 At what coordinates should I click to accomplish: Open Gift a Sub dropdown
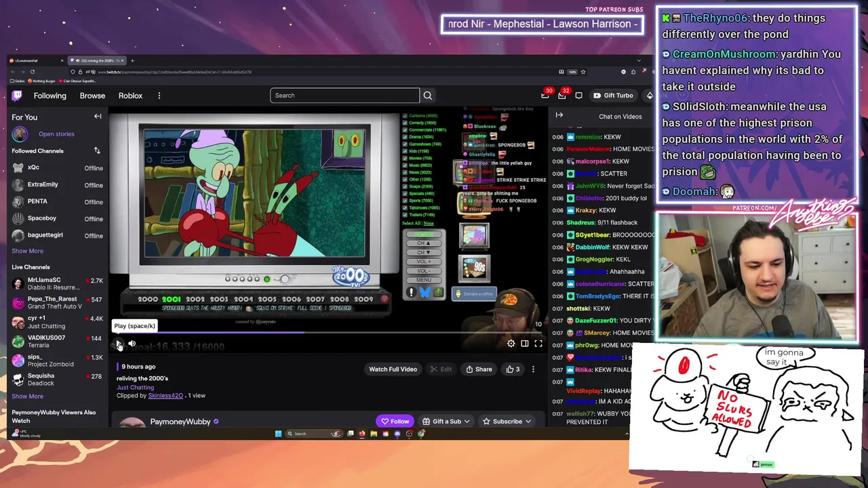(445, 422)
